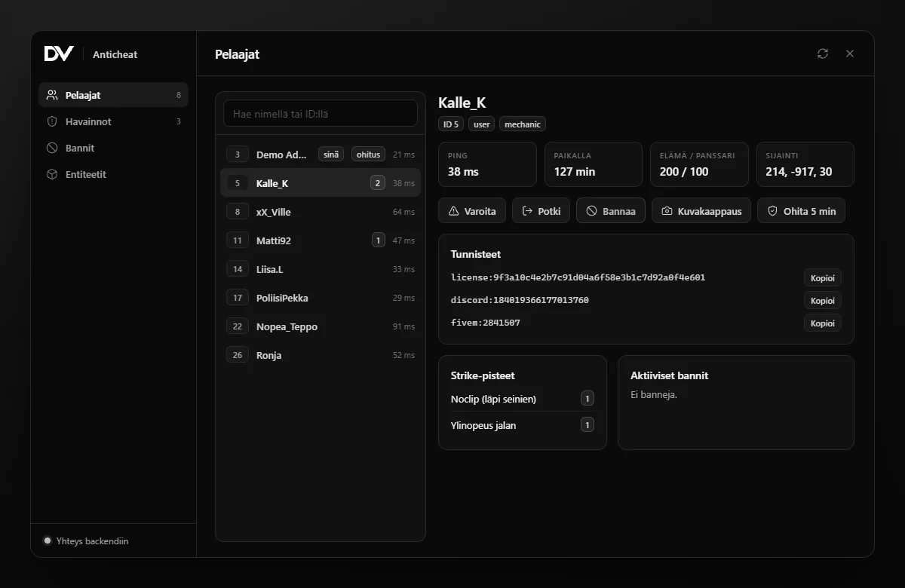Click the Noclip (läpi seinien) strike row
Image resolution: width=905 pixels, height=588 pixels.
point(523,399)
